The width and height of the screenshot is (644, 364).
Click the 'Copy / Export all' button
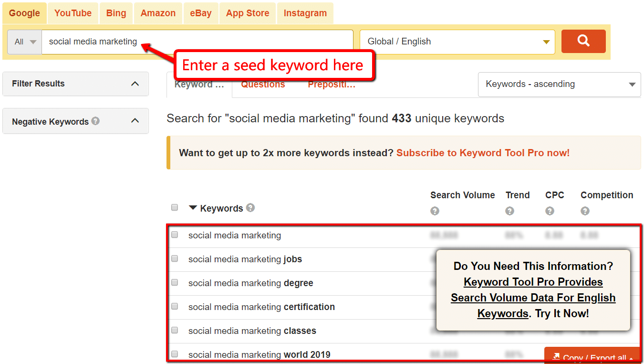[593, 357]
